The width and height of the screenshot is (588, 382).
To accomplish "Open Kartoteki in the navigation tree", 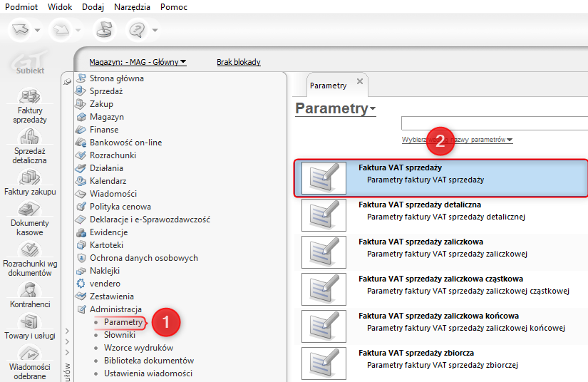I will point(107,244).
